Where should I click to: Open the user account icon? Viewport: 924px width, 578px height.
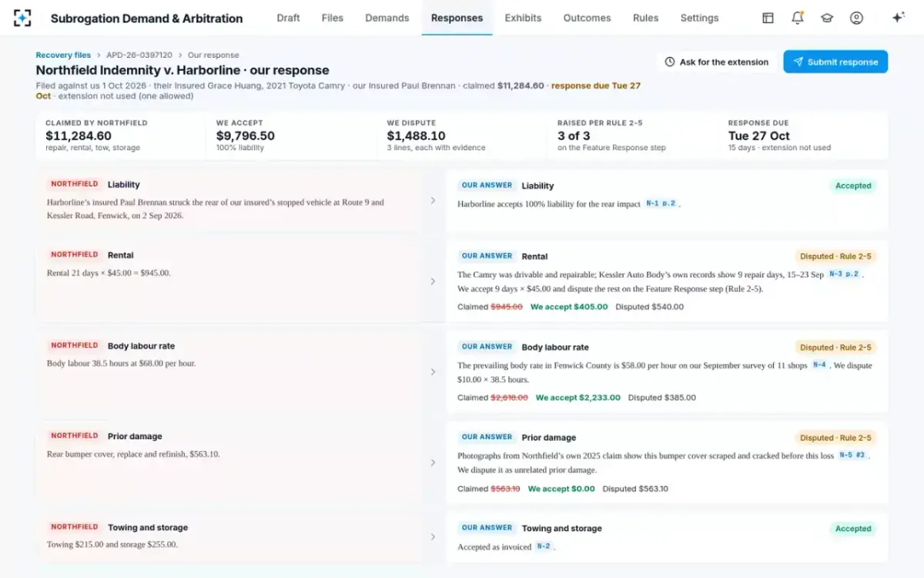[x=856, y=18]
